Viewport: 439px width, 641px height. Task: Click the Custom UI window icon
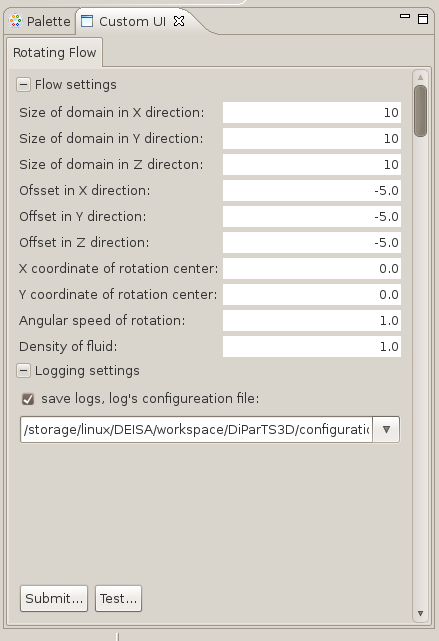(87, 21)
